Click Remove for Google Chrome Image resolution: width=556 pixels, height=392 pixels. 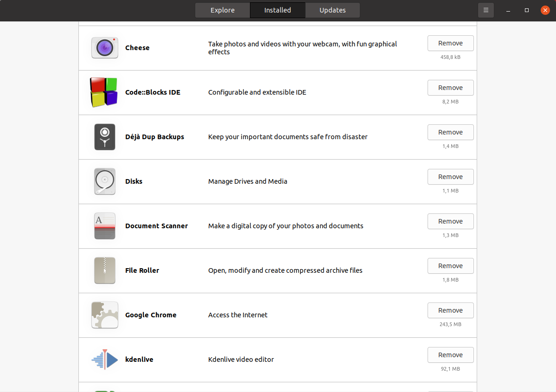coord(450,310)
